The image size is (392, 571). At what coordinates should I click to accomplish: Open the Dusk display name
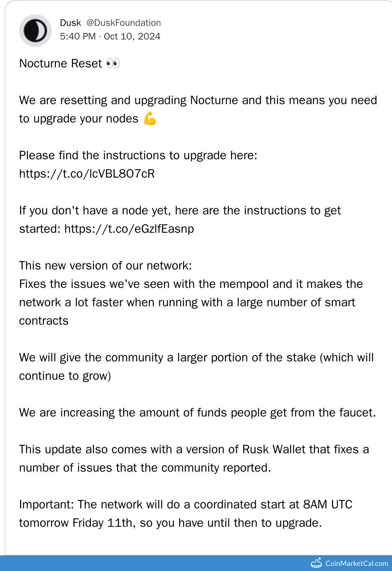(x=70, y=23)
